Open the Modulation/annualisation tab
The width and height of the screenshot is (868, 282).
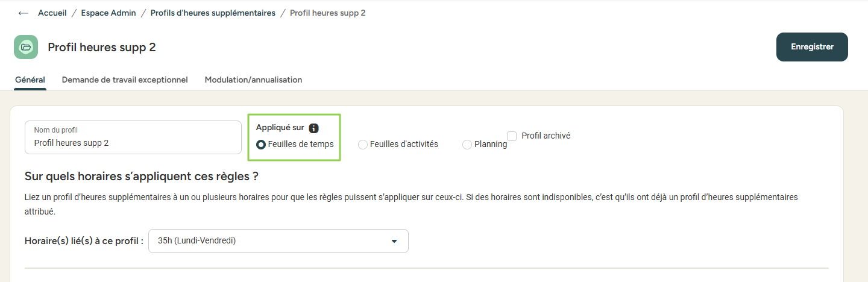click(x=253, y=80)
